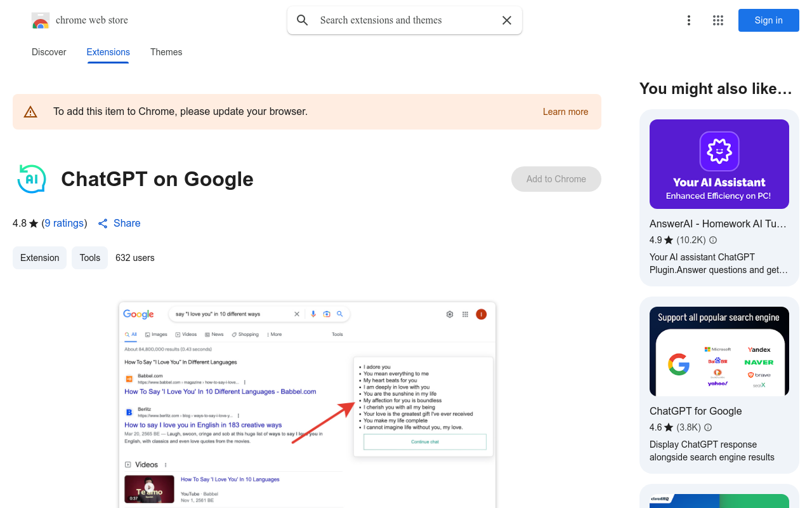Open the extension's Google search screenshot preview
This screenshot has height=508, width=812.
307,404
